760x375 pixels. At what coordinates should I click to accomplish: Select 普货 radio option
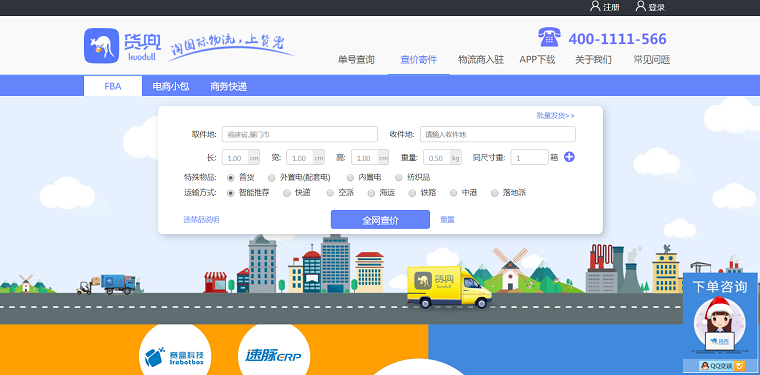pyautogui.click(x=231, y=177)
